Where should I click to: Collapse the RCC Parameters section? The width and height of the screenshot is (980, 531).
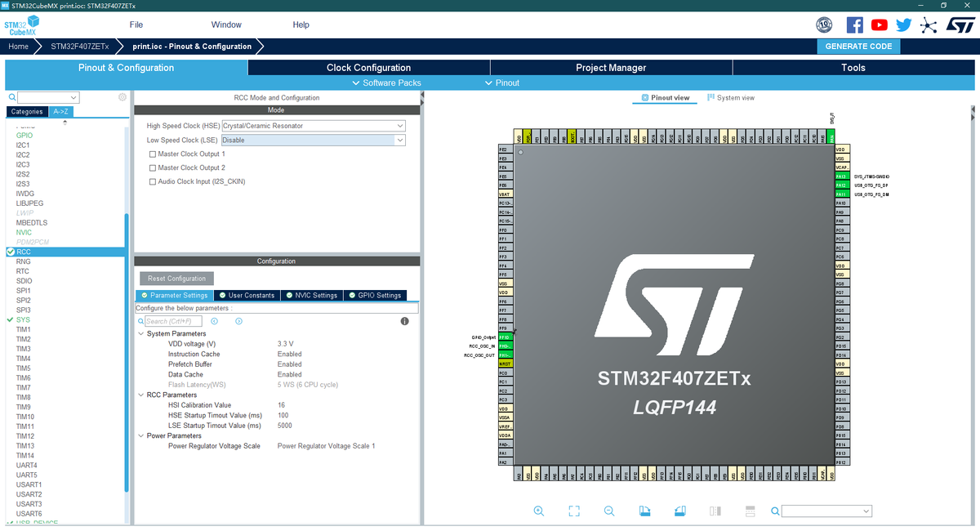[x=141, y=395]
